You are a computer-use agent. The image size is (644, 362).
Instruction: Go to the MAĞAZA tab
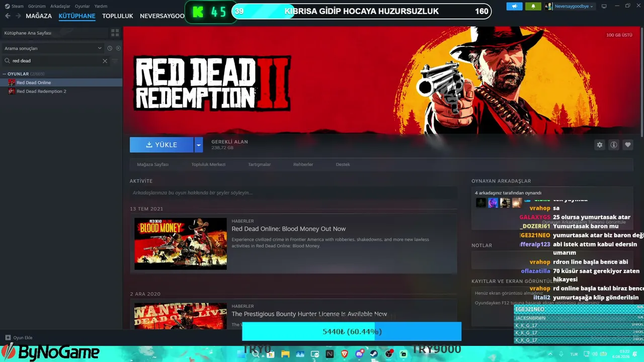click(x=39, y=16)
